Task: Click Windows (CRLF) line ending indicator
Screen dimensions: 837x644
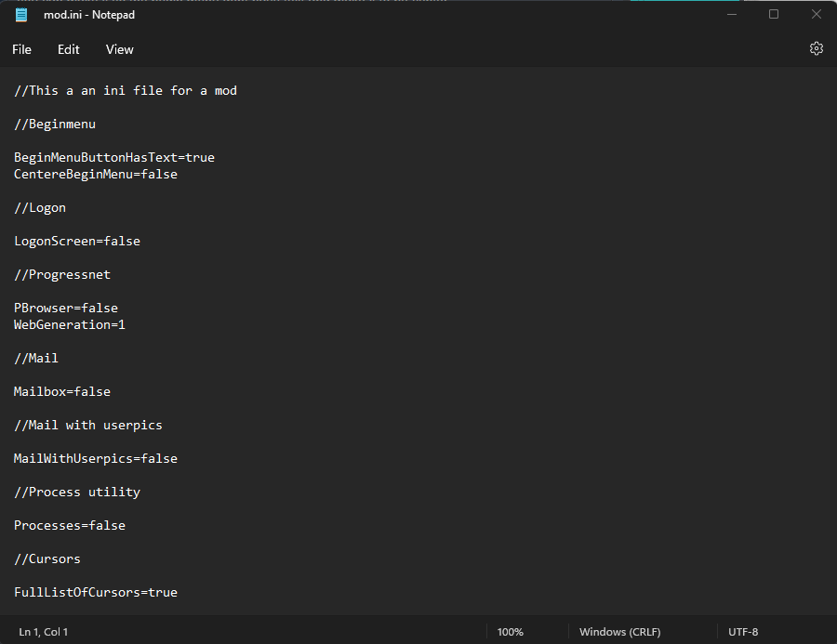Action: [x=619, y=632]
